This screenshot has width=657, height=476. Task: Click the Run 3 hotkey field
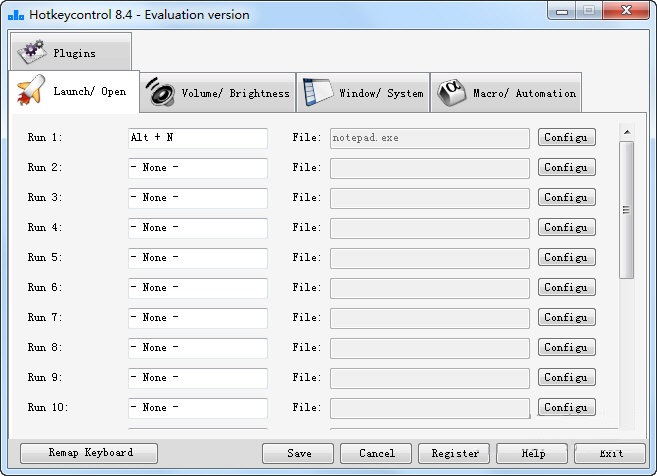pyautogui.click(x=197, y=198)
